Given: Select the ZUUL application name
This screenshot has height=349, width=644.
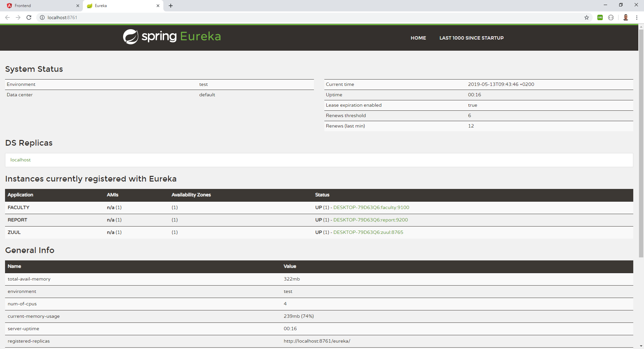Looking at the screenshot, I should (x=14, y=232).
